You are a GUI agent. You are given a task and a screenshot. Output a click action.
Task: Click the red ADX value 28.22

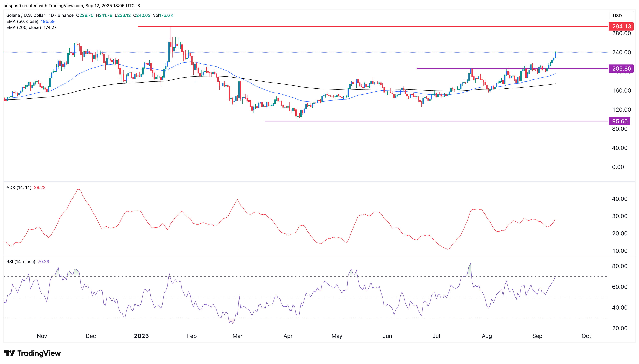point(40,188)
